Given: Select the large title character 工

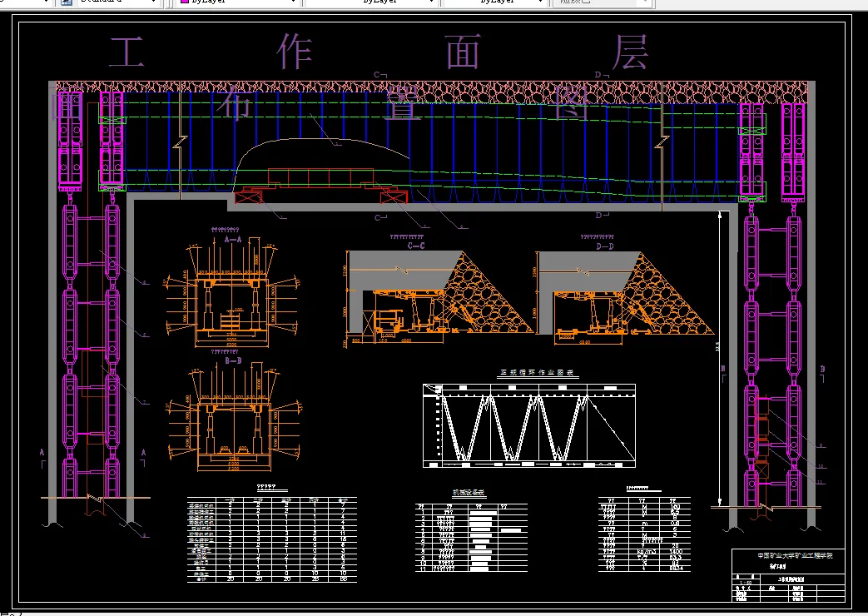Looking at the screenshot, I should coord(126,52).
